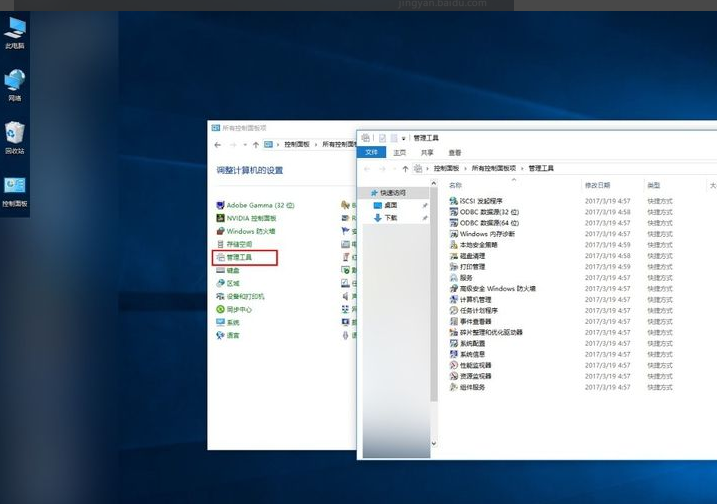
Task: Select 任务计划程序 shortcut
Action: [478, 311]
